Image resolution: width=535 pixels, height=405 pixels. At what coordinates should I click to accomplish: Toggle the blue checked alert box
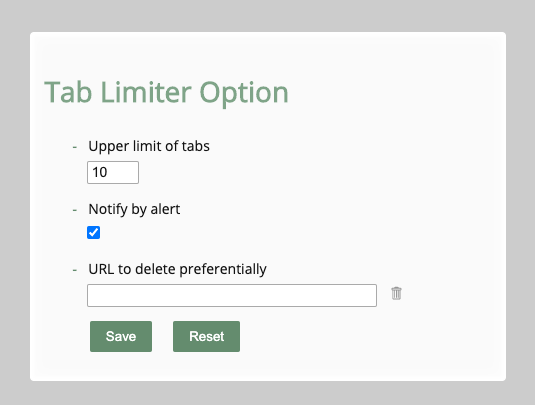[93, 233]
